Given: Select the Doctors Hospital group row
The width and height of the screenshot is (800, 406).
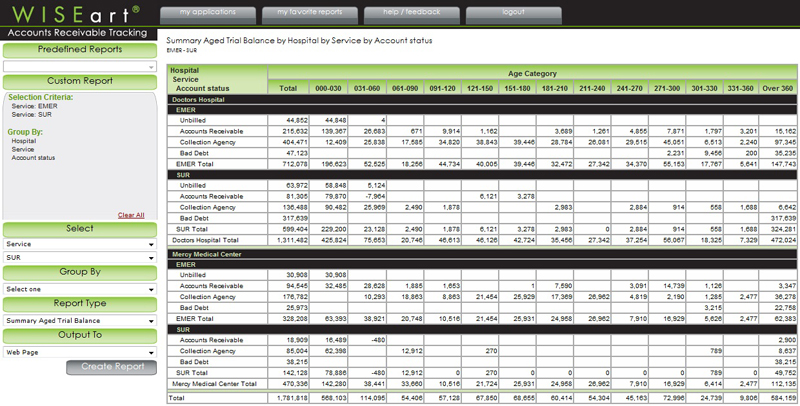Looking at the screenshot, I should click(x=482, y=100).
